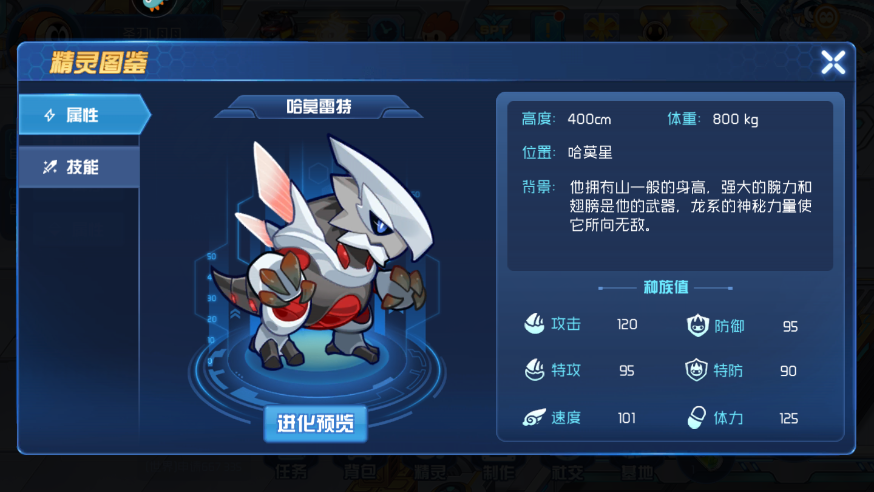The height and width of the screenshot is (492, 874).
Task: Click the 体力 capsule icon
Action: (x=696, y=417)
